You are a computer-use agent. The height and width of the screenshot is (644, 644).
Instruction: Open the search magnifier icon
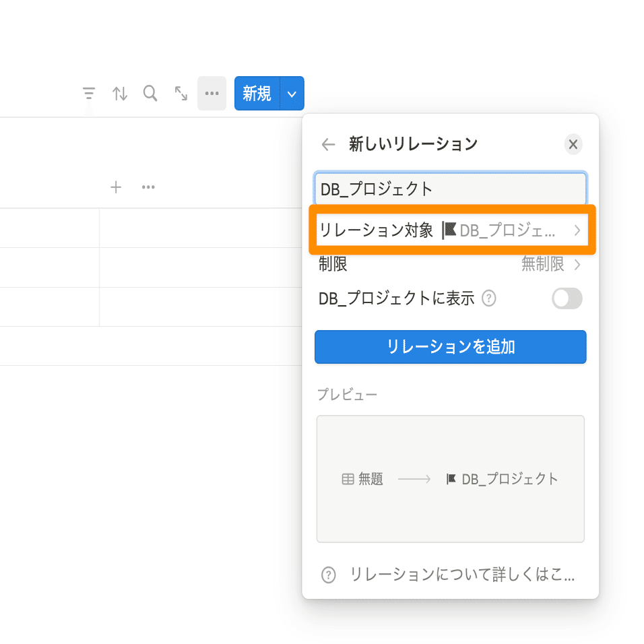[150, 93]
